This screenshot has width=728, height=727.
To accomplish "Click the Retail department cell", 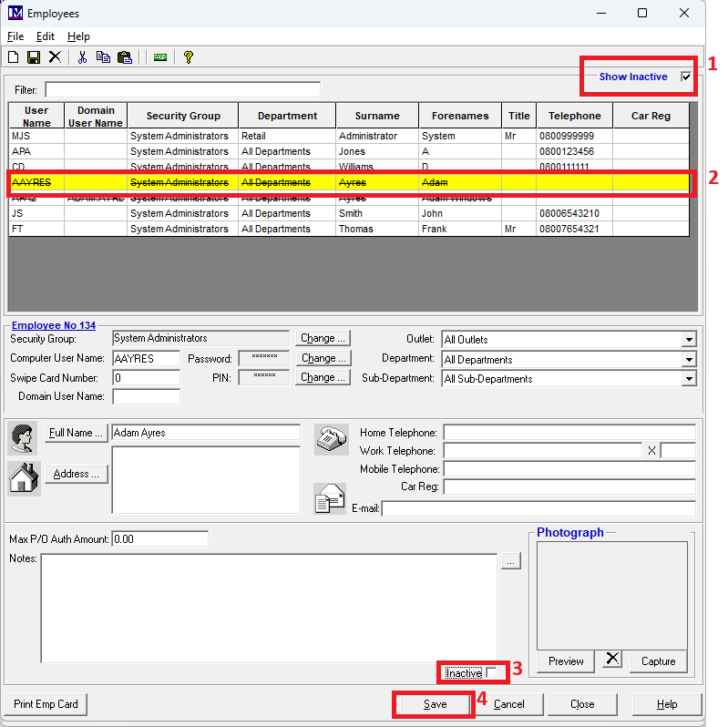I will click(286, 136).
